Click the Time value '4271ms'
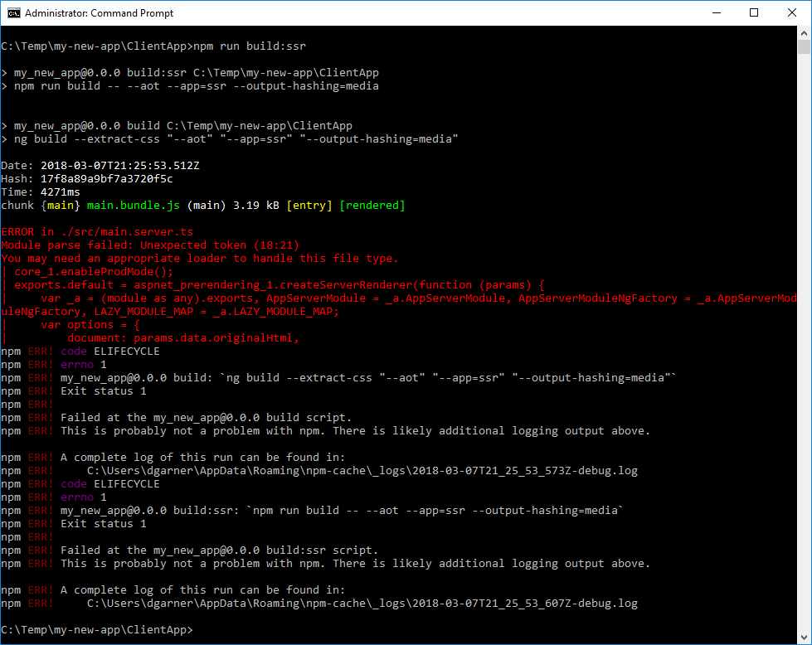 click(x=60, y=192)
